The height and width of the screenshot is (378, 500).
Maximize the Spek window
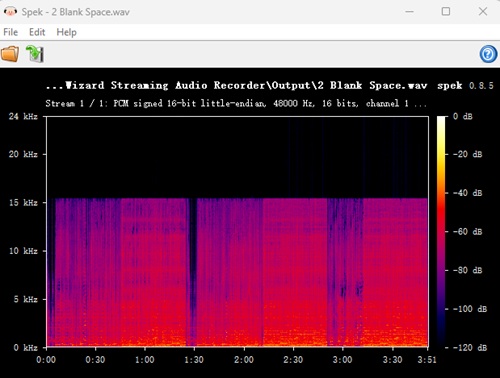[x=446, y=12]
